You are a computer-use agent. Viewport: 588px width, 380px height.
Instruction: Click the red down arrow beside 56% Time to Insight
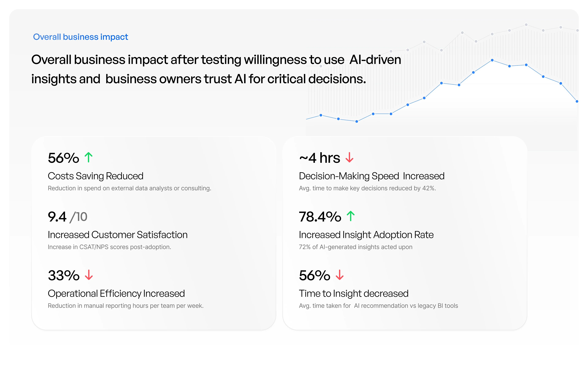pyautogui.click(x=340, y=275)
